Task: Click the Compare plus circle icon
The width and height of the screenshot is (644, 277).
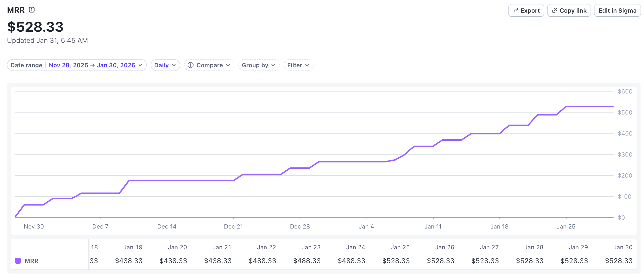Action: point(191,65)
